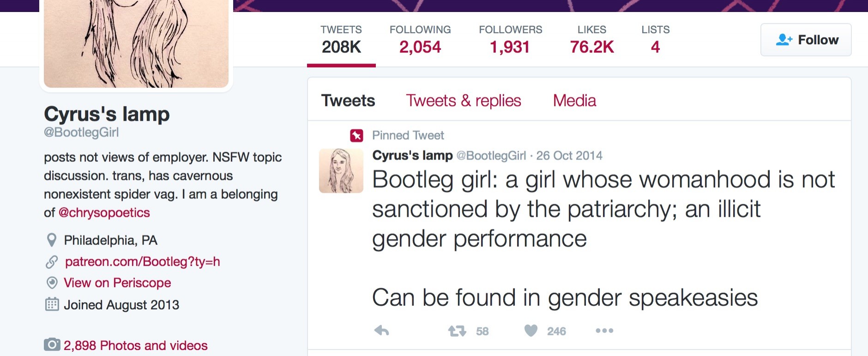Like the pinned tweet with heart icon
The height and width of the screenshot is (356, 868).
point(531,330)
